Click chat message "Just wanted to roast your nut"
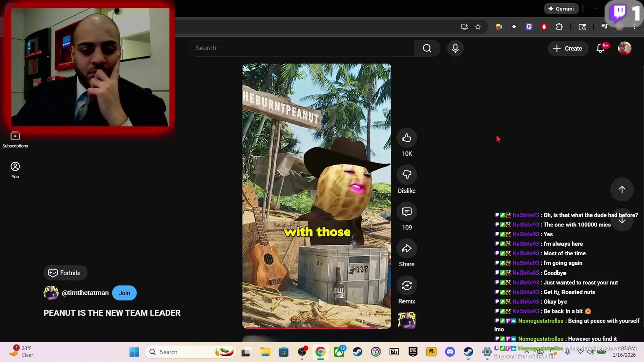Viewport: 644px width, 362px height. click(x=581, y=283)
